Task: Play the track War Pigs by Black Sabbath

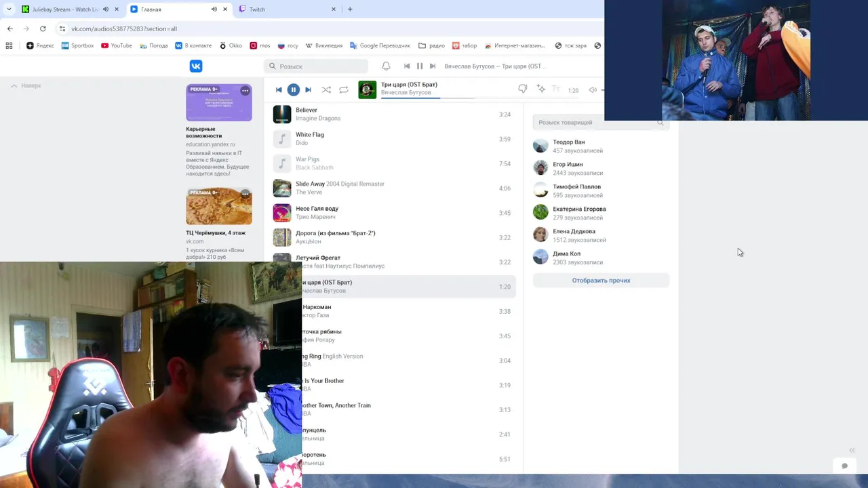Action: pyautogui.click(x=393, y=163)
